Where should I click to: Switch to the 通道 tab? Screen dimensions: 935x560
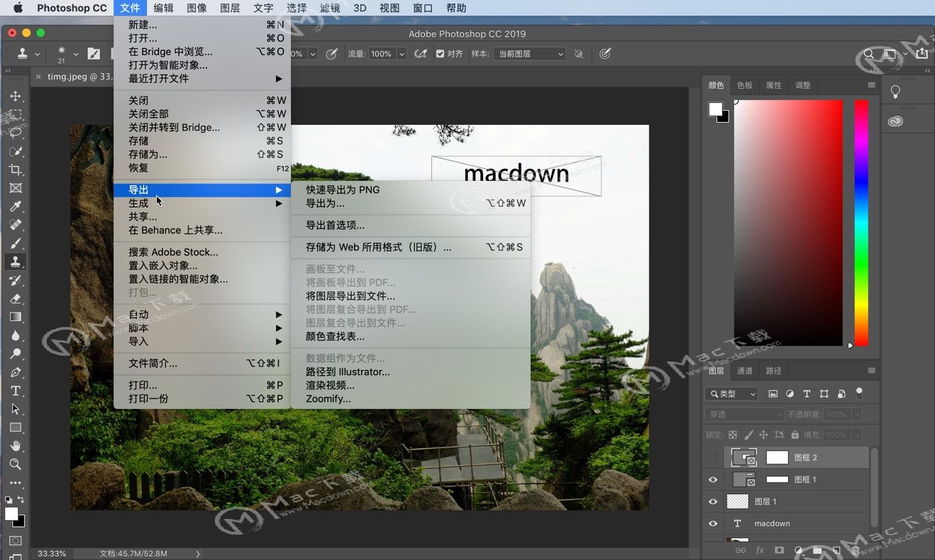[x=745, y=371]
